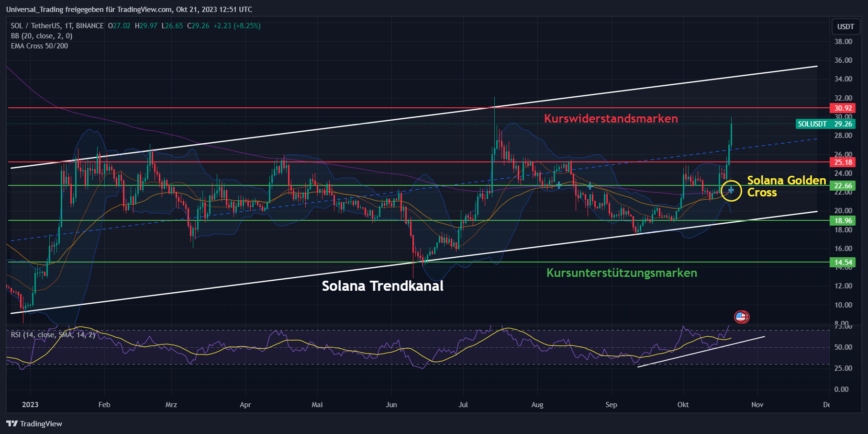
Task: Click the Mai label on time axis
Action: coord(317,405)
